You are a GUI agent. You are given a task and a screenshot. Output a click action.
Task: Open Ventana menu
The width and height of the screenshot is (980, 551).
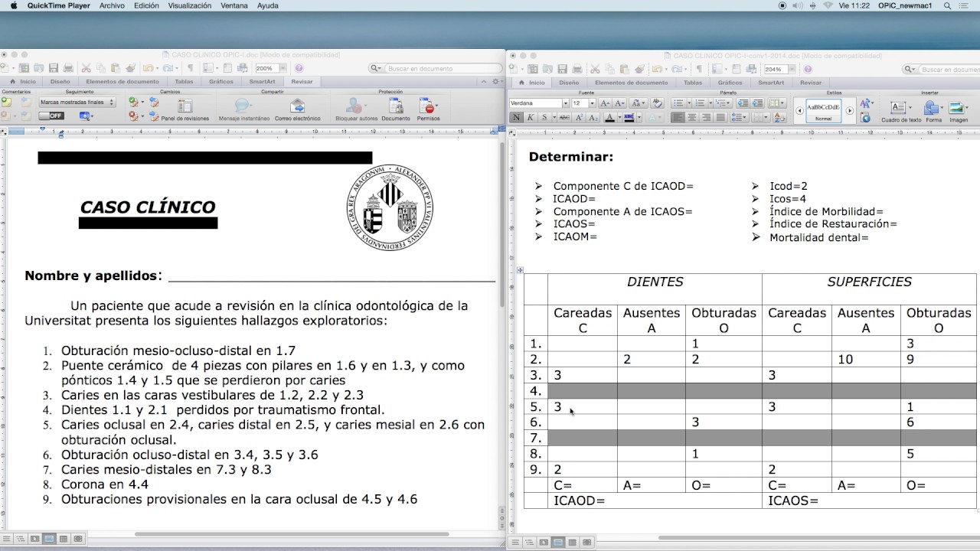(x=234, y=5)
